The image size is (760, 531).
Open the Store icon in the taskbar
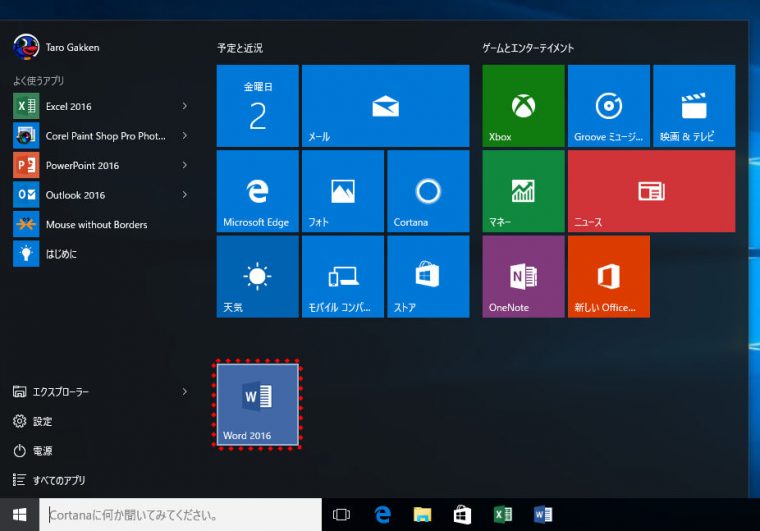pos(462,515)
